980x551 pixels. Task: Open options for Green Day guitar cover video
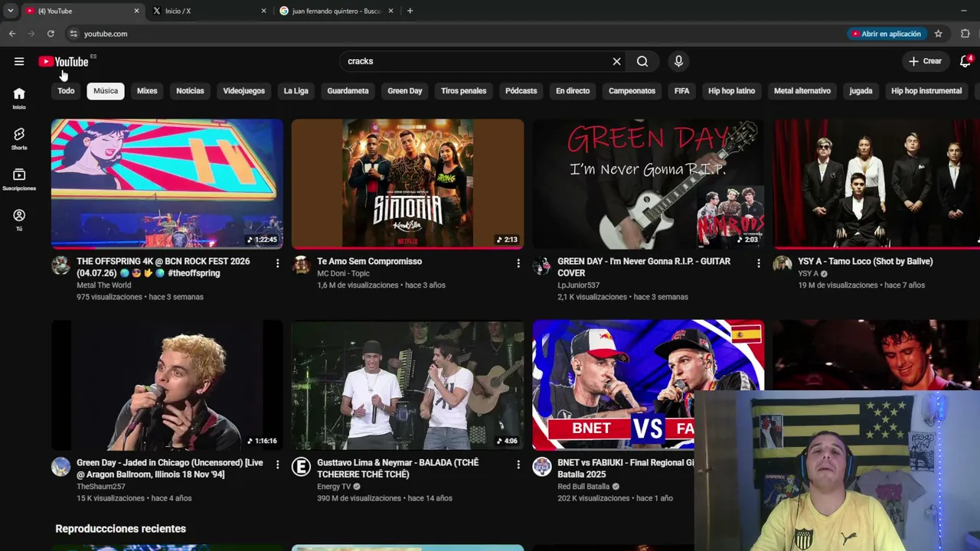pyautogui.click(x=759, y=262)
